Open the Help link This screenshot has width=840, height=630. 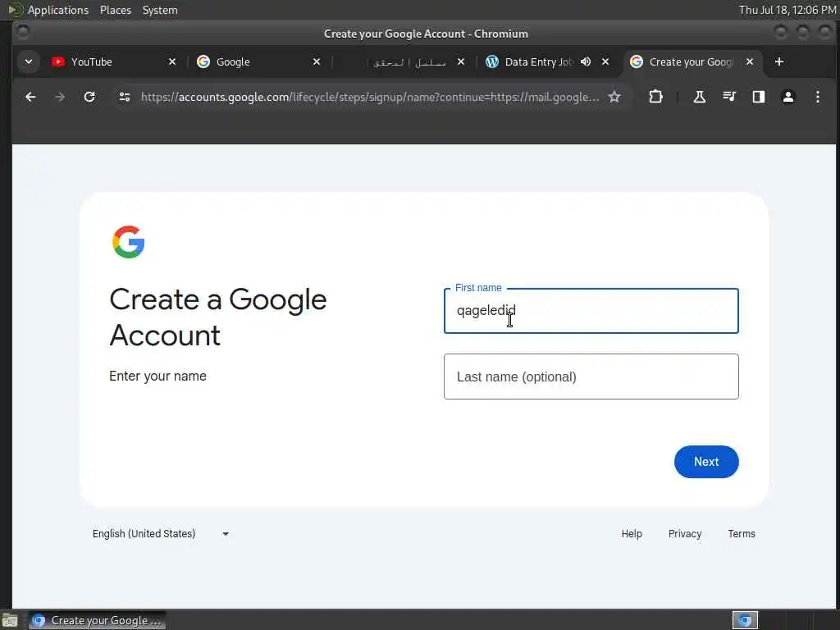(632, 533)
